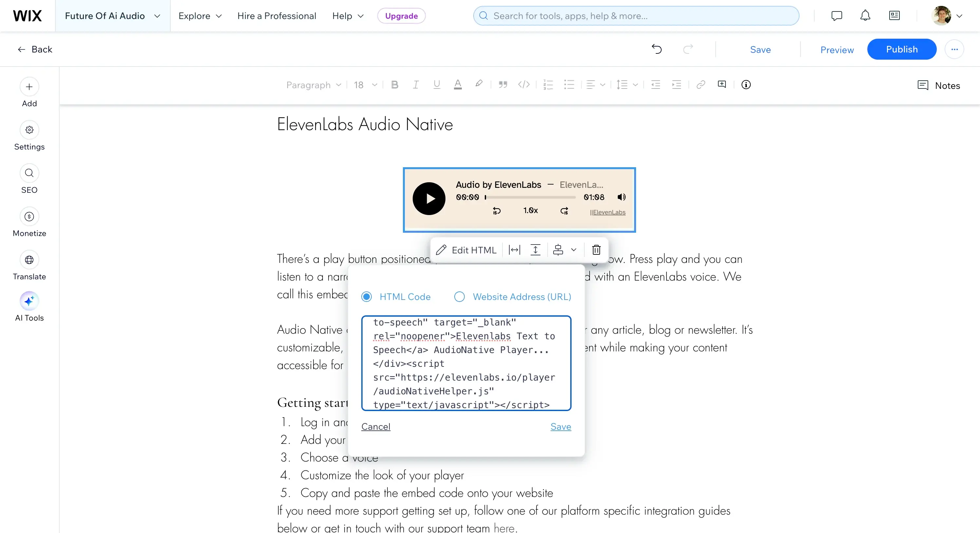Mute audio with speaker icon
The width and height of the screenshot is (980, 533).
tap(621, 197)
